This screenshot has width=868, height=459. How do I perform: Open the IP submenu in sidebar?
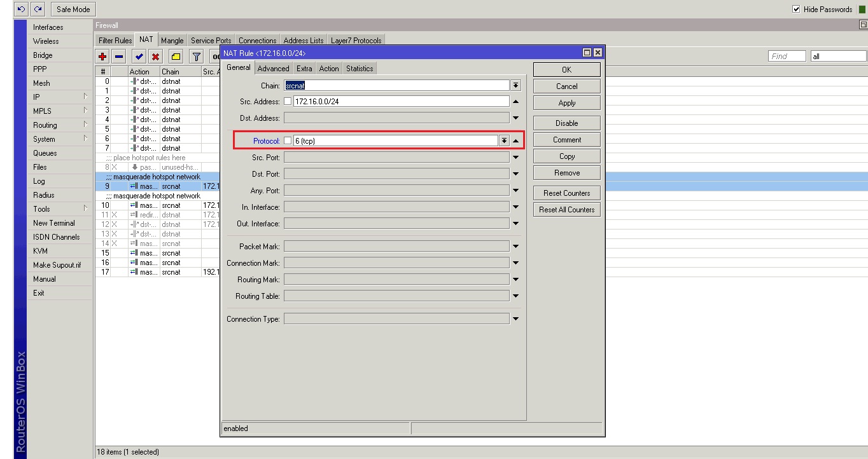click(x=60, y=97)
